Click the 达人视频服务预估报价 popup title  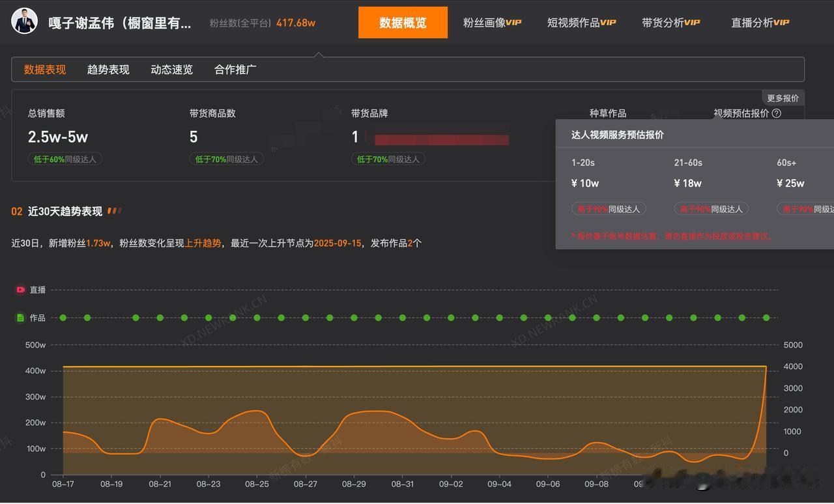tap(618, 135)
